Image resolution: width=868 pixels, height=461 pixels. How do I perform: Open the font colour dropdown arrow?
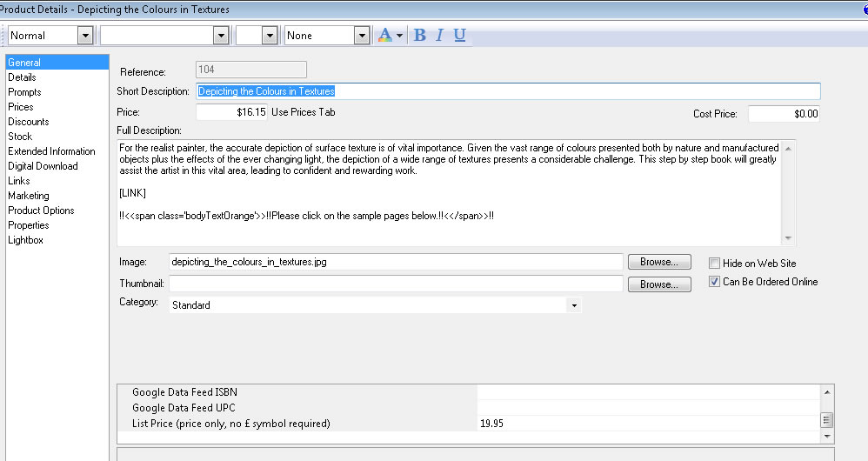pos(399,36)
